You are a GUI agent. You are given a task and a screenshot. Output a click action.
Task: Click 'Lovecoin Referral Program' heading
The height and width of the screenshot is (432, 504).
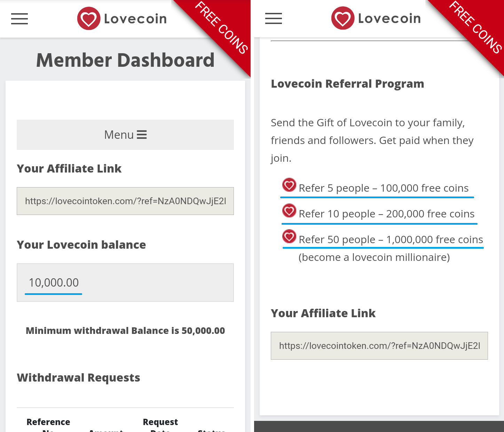click(x=347, y=84)
